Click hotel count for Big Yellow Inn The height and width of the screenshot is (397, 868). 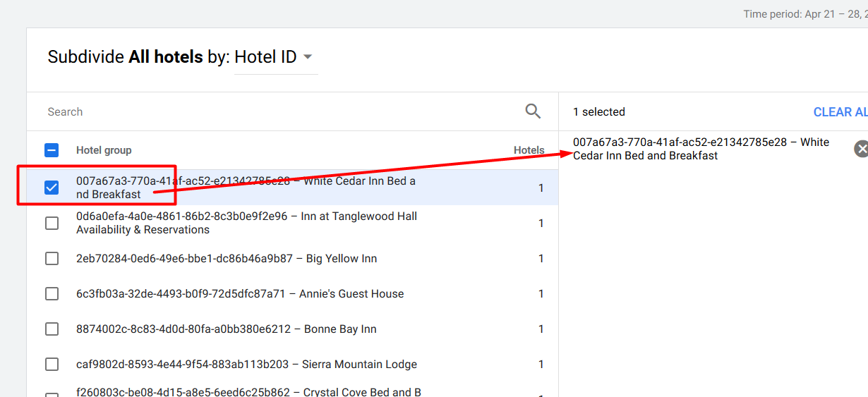point(541,258)
